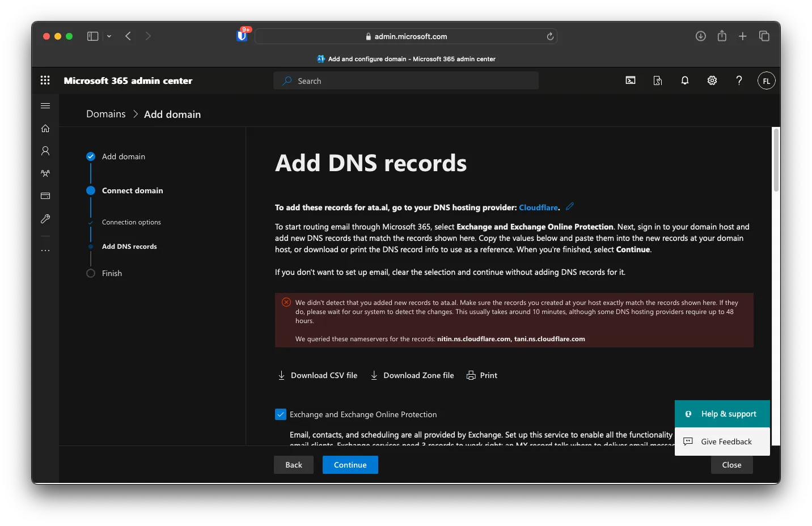
Task: Click Connection options wizard substep
Action: click(131, 222)
